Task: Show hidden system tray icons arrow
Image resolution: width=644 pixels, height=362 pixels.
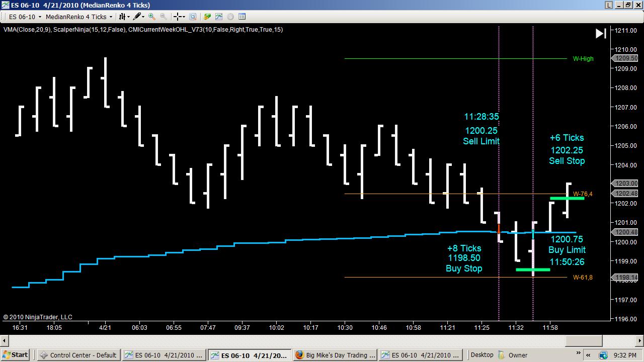Action: (588, 355)
